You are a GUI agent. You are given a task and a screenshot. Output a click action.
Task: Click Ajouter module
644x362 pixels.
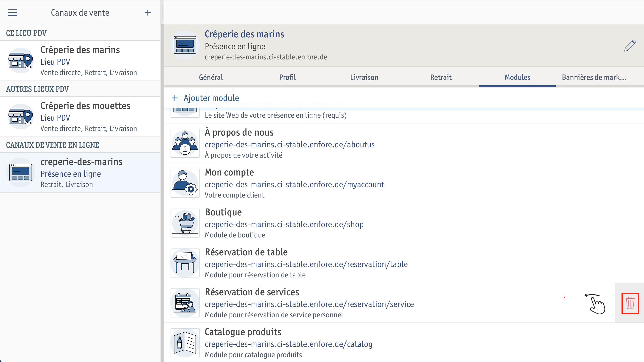[x=211, y=98]
